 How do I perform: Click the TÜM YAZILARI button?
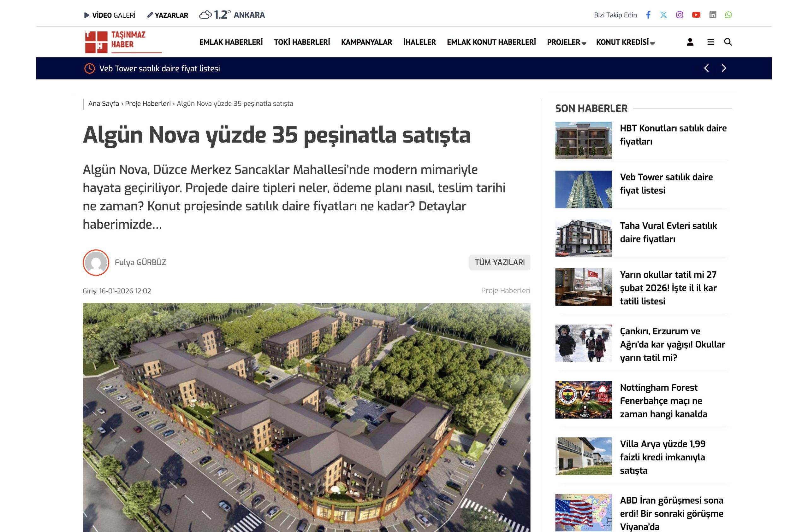coord(500,262)
